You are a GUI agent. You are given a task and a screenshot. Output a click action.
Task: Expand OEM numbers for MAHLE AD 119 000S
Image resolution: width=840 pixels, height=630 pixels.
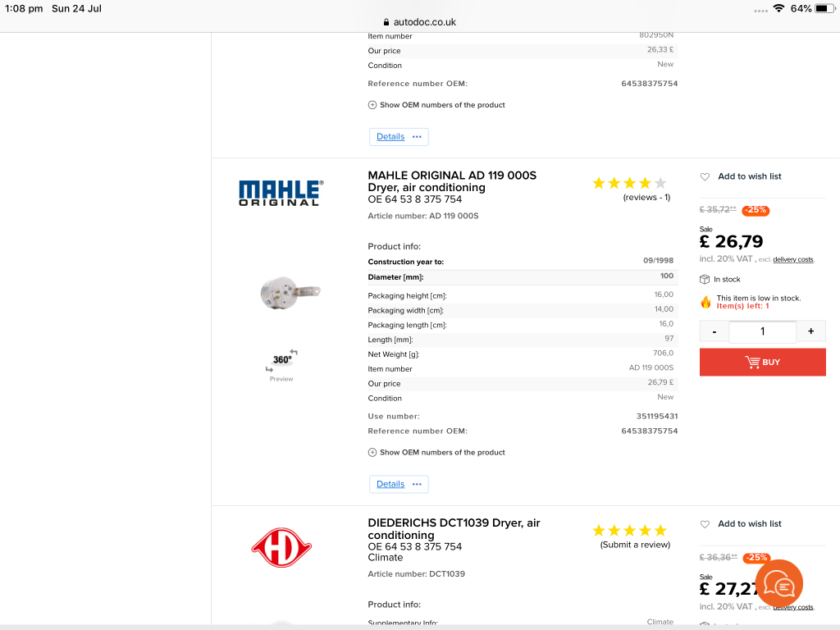pos(436,452)
